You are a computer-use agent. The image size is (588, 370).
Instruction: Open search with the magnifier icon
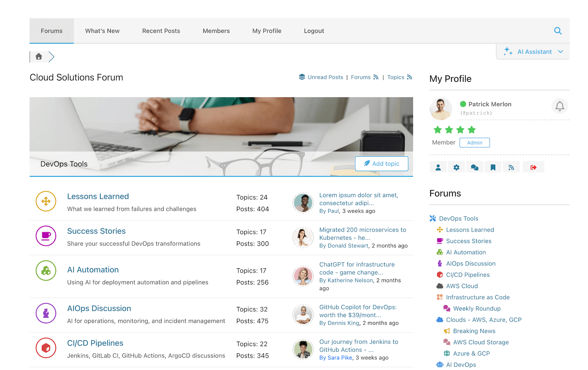pyautogui.click(x=558, y=31)
